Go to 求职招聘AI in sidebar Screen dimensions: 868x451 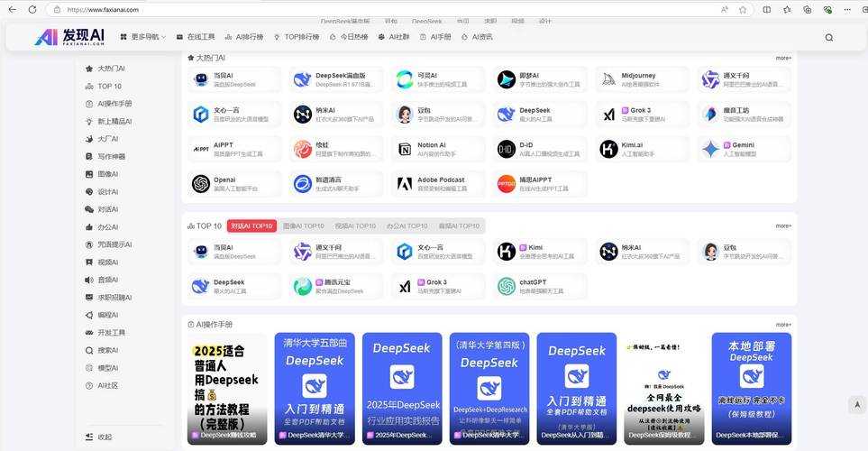click(108, 298)
